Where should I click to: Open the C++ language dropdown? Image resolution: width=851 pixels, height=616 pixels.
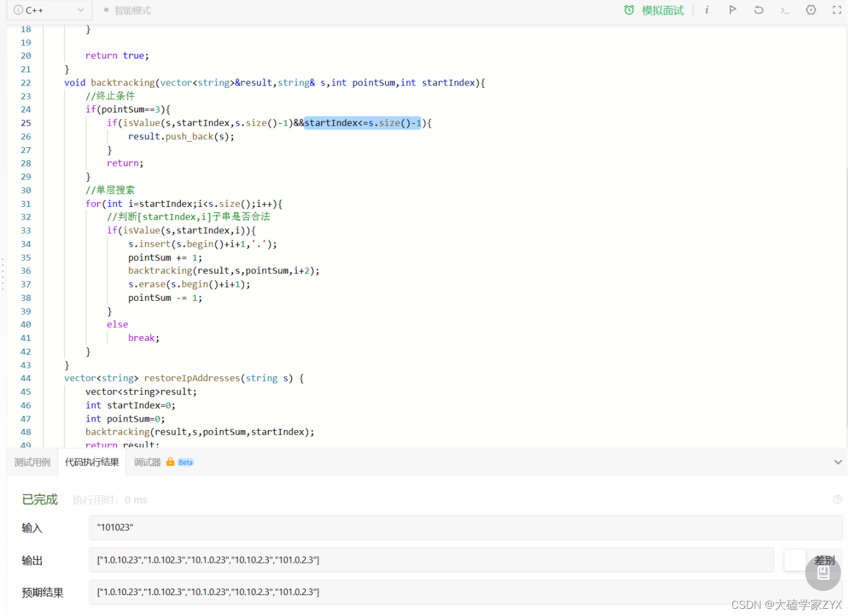[x=49, y=10]
